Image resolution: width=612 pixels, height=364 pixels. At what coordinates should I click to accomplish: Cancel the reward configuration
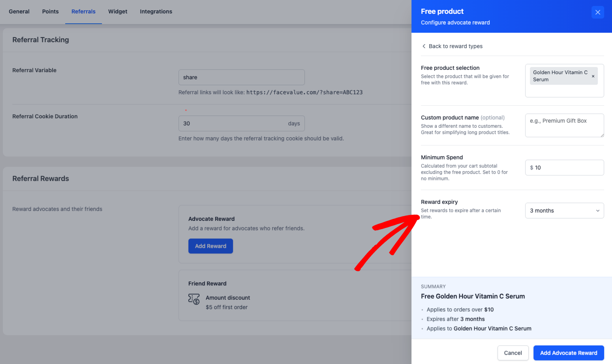[513, 353]
